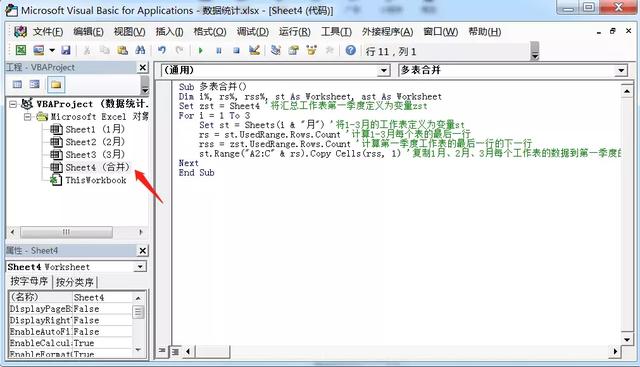Switch to 按字母序 tab
Screen dimensions: 640x367
29,282
